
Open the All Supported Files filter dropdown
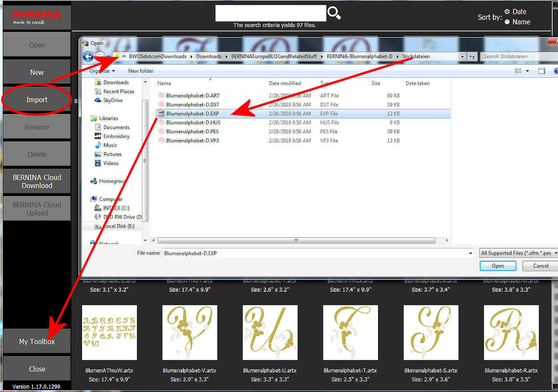point(519,253)
